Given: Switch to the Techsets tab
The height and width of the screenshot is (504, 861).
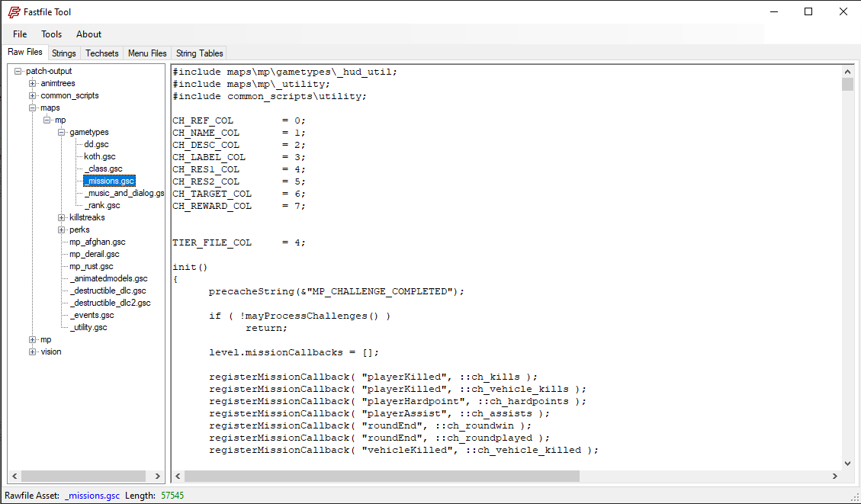Looking at the screenshot, I should [x=102, y=53].
